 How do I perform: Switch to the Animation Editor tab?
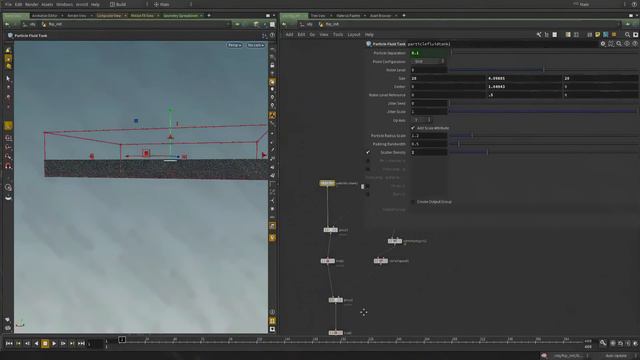coord(45,16)
